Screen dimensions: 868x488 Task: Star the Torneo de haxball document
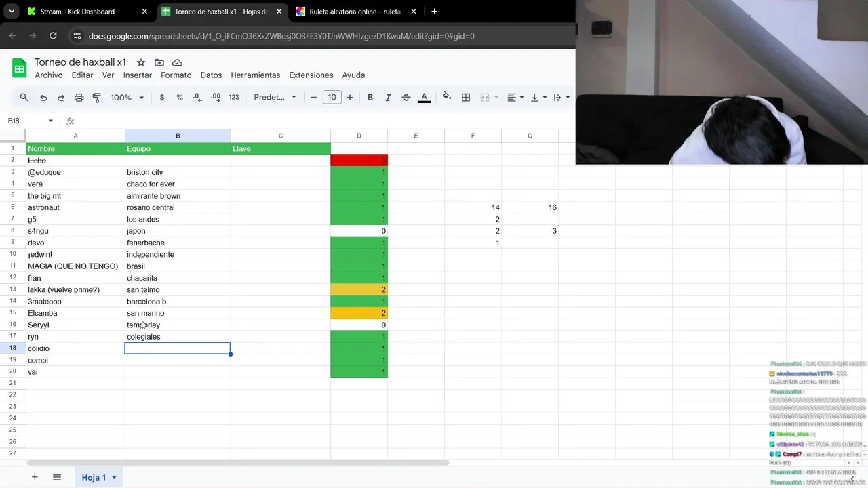pyautogui.click(x=140, y=62)
